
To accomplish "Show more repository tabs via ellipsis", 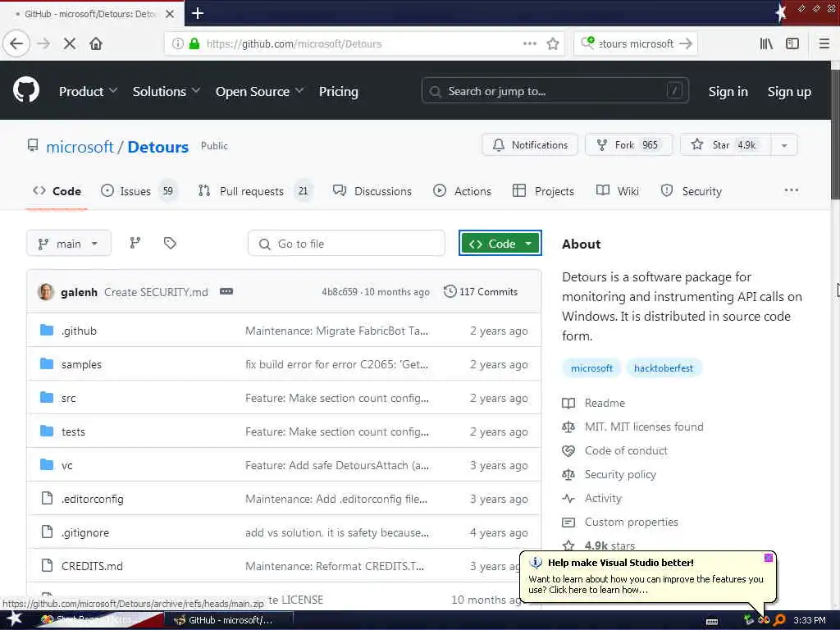I will point(792,190).
